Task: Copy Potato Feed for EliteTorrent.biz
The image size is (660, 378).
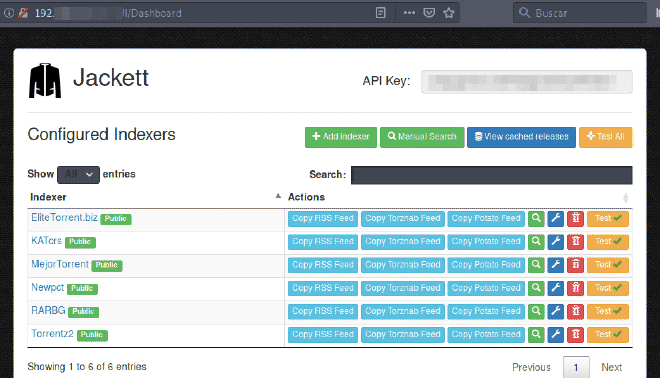Action: click(x=486, y=218)
